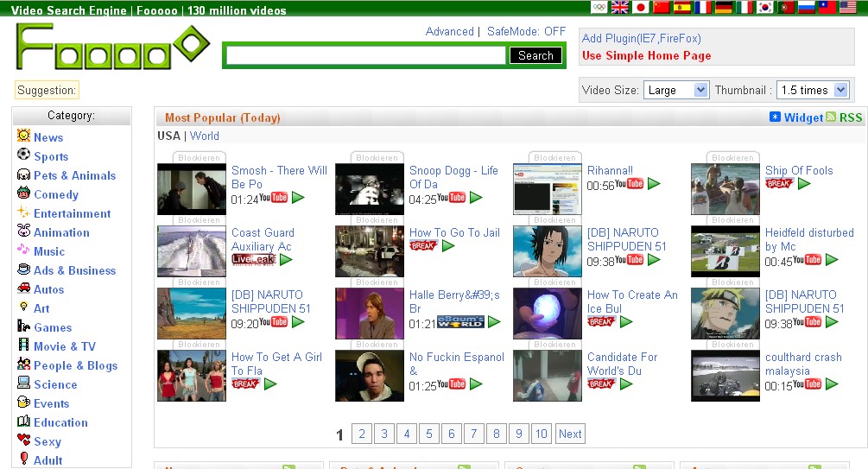
Task: Click Use Simple Home Page link
Action: click(x=647, y=55)
